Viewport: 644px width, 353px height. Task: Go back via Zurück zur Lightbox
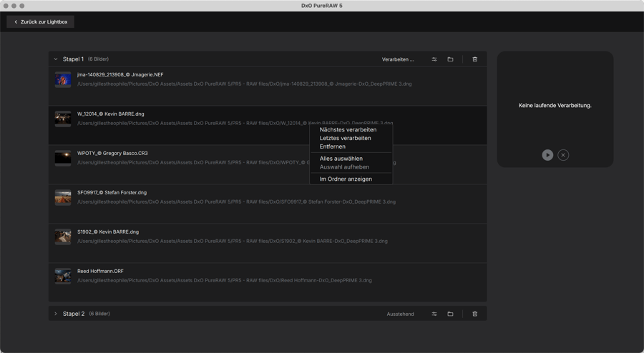(x=40, y=21)
